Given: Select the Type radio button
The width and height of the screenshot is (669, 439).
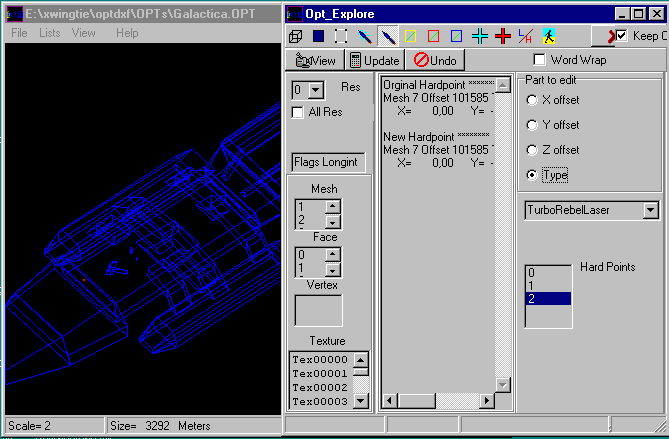Looking at the screenshot, I should pyautogui.click(x=532, y=175).
